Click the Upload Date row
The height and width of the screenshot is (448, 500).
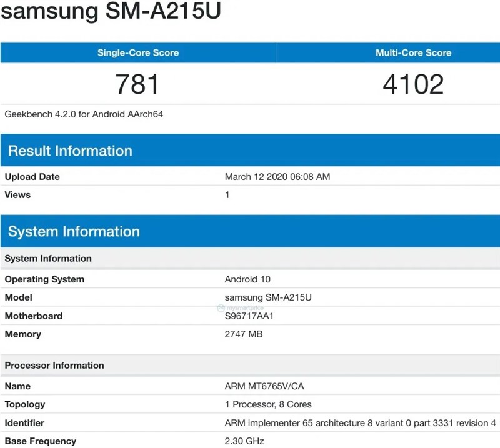[x=31, y=177]
